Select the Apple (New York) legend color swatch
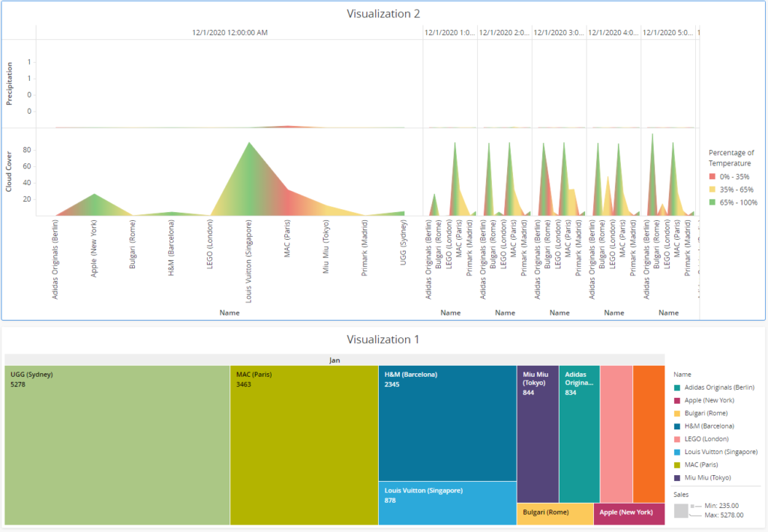This screenshot has height=532, width=768. coord(677,400)
